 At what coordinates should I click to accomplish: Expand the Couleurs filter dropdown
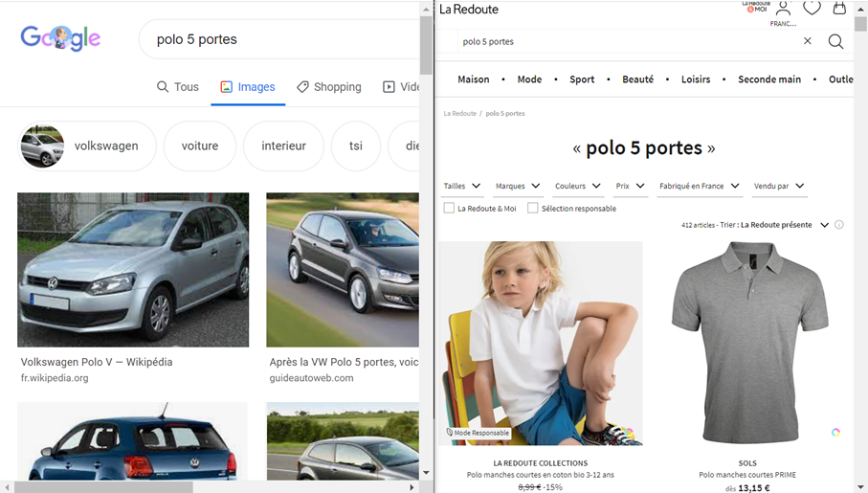[578, 186]
